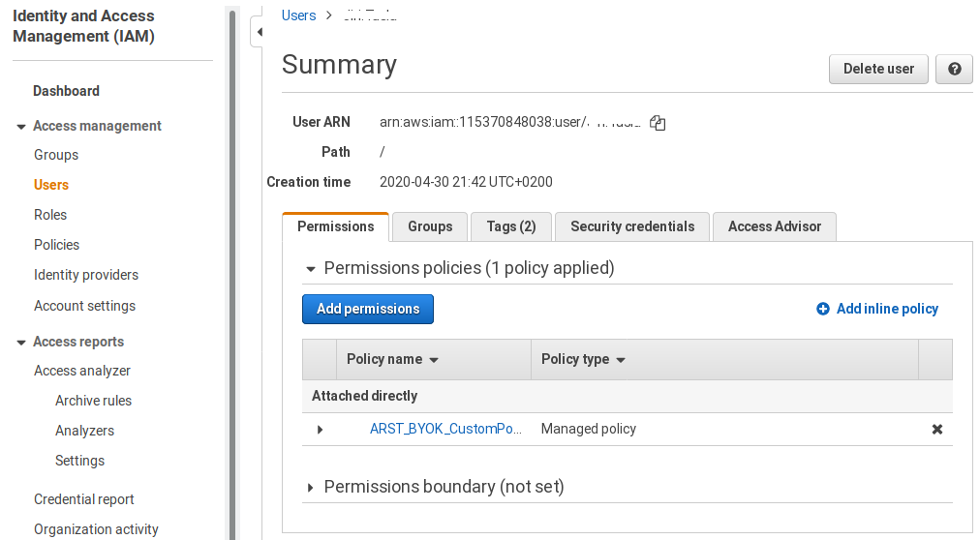The image size is (980, 540).
Task: Open the ARST_BYOK_CustomPo policy link
Action: pos(445,429)
